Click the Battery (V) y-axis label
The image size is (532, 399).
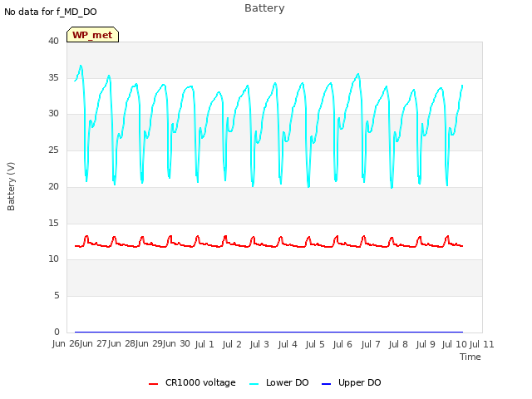click(x=11, y=186)
